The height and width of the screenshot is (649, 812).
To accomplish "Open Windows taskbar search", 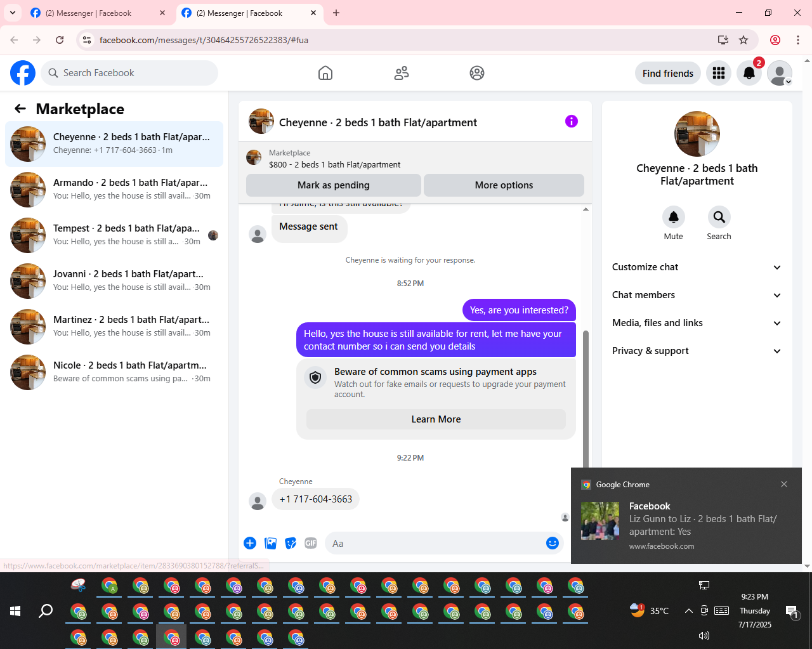I will 46,611.
